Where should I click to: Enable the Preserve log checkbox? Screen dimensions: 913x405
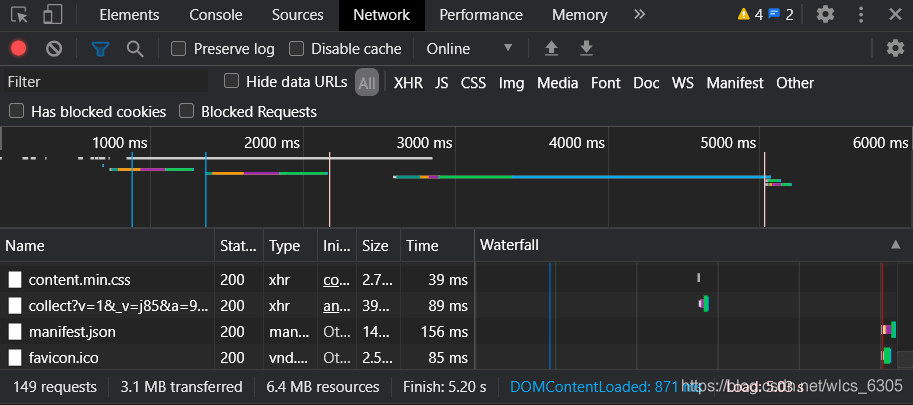178,49
